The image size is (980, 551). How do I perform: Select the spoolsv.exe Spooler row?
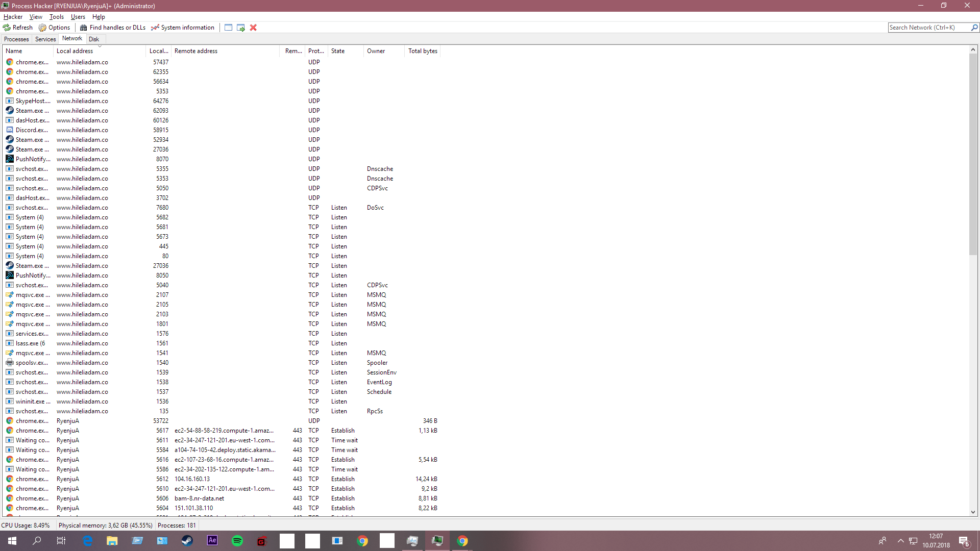(x=102, y=363)
